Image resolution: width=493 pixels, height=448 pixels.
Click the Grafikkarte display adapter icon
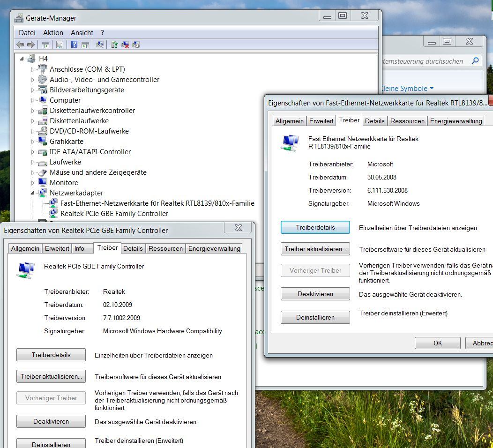click(43, 141)
